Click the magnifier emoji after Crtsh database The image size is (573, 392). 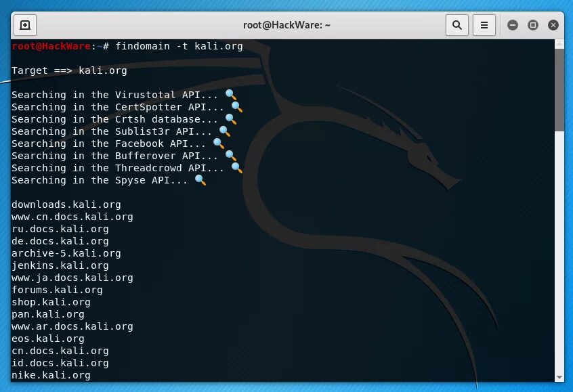click(231, 119)
